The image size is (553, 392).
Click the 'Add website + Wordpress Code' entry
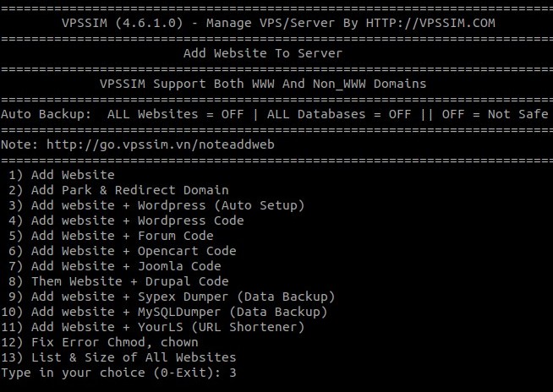(126, 220)
